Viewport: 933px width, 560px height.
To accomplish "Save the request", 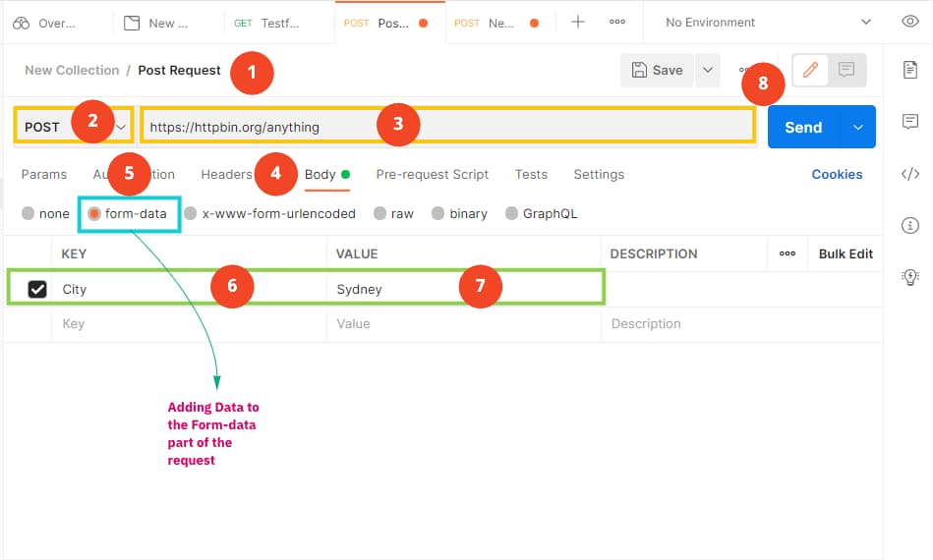I will coord(657,70).
